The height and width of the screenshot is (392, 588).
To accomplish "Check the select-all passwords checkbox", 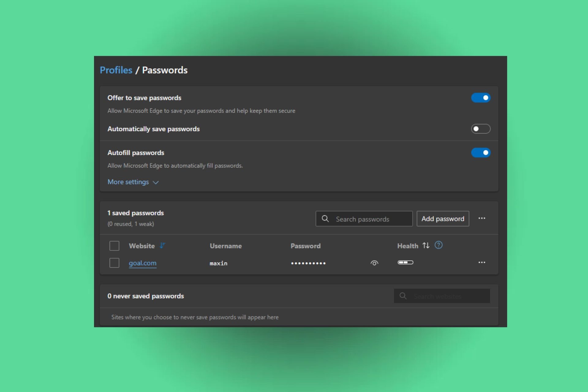I will click(x=114, y=246).
